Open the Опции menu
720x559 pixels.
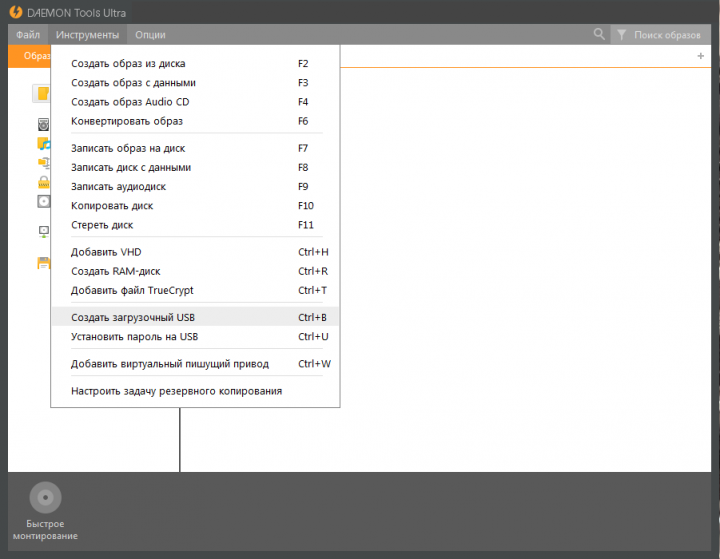[150, 35]
